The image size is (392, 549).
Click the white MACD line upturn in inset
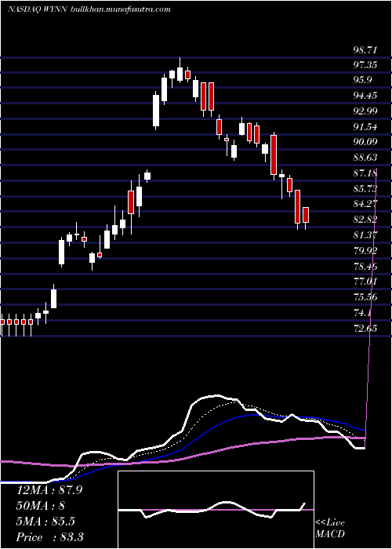click(303, 507)
